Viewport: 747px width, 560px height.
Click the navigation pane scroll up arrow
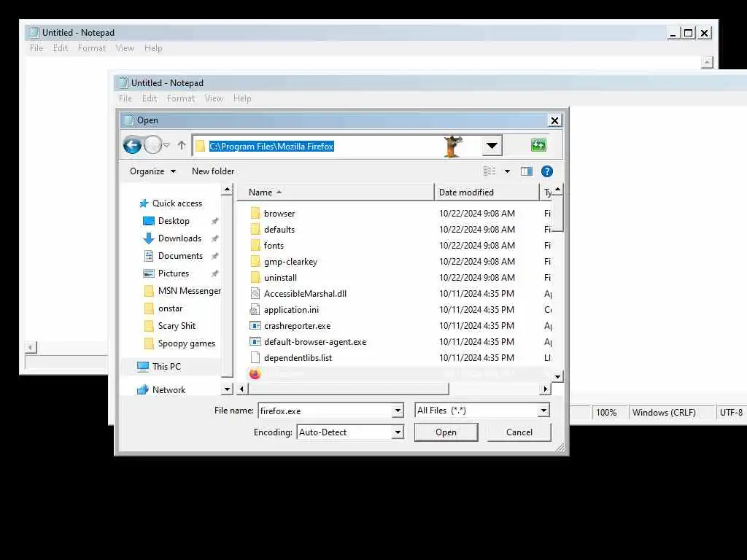[228, 190]
